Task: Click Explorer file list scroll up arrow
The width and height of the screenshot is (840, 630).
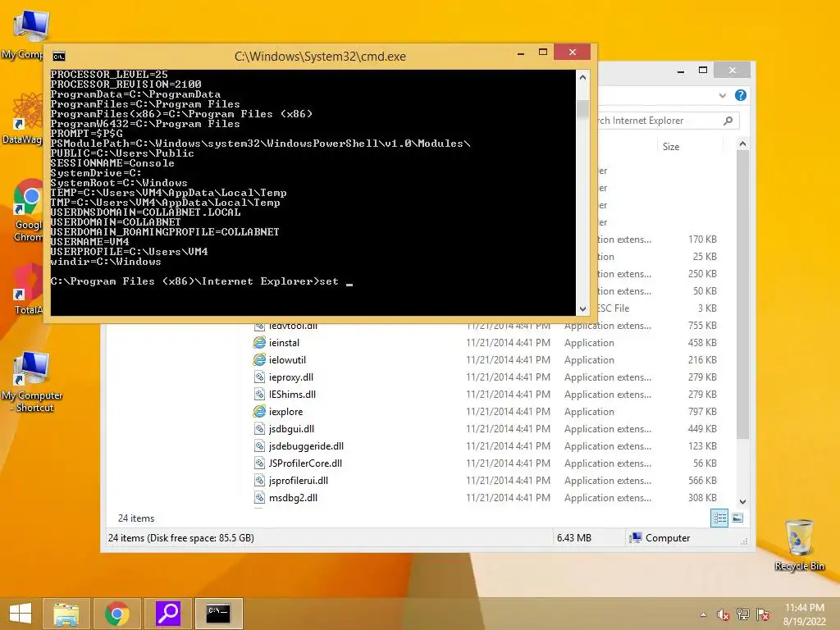Action: pyautogui.click(x=742, y=144)
